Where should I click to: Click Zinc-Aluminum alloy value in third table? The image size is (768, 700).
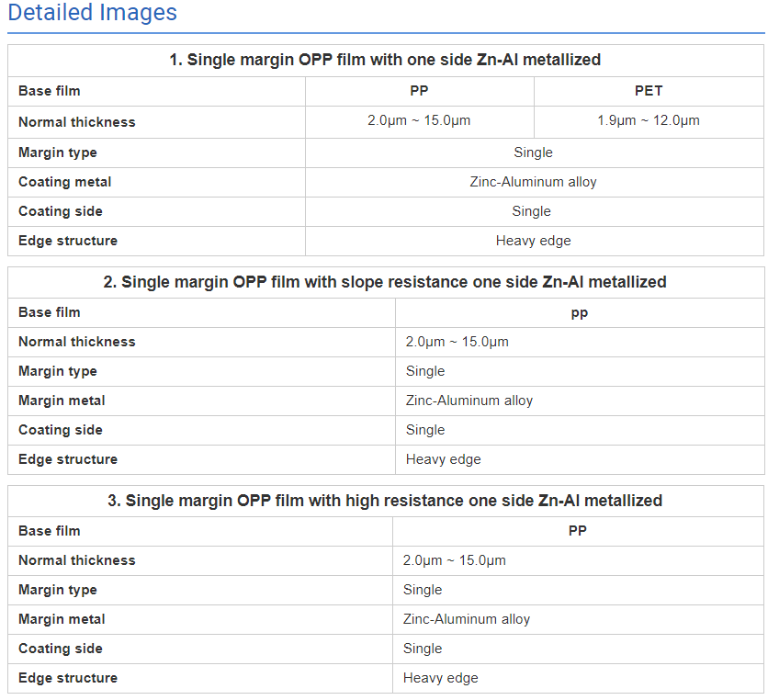pyautogui.click(x=467, y=619)
